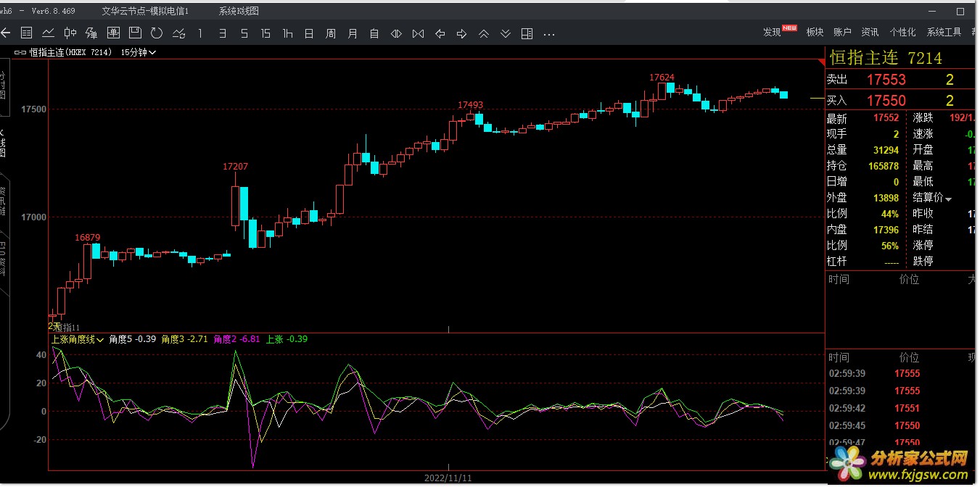The height and width of the screenshot is (487, 980).
Task: Click the 恒指主连 7214 contract title
Action: [886, 58]
